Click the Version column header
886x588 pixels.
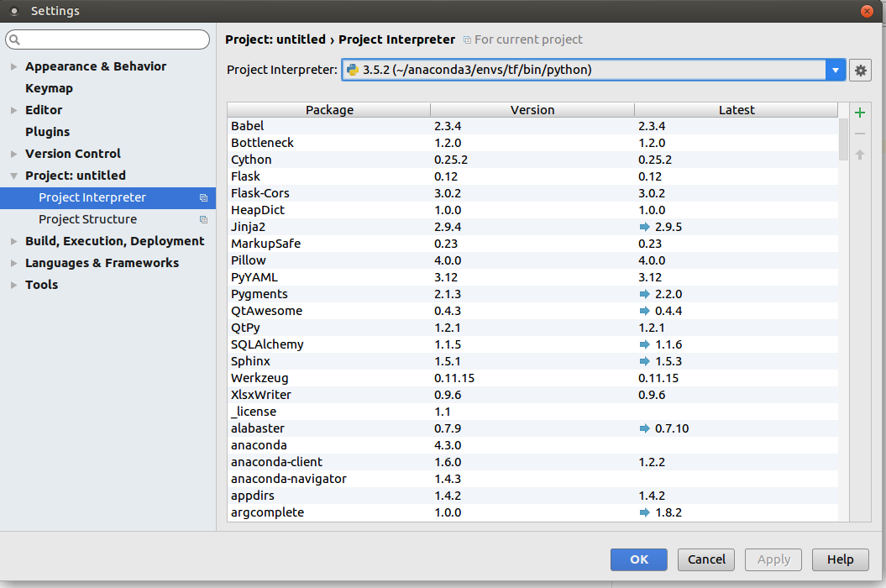pos(532,110)
